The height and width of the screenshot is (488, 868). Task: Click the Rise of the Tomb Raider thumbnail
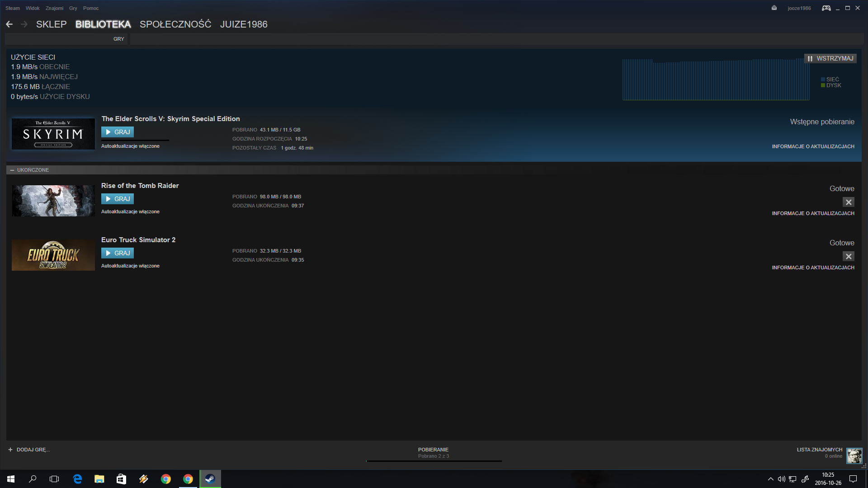(53, 201)
